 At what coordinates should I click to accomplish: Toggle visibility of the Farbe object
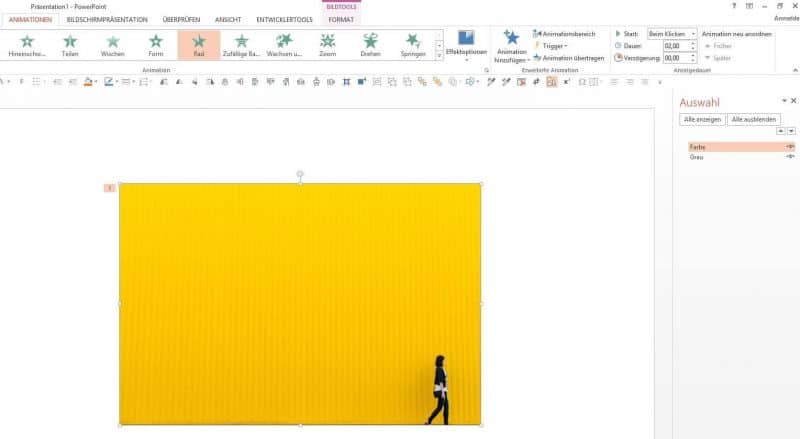pyautogui.click(x=790, y=147)
